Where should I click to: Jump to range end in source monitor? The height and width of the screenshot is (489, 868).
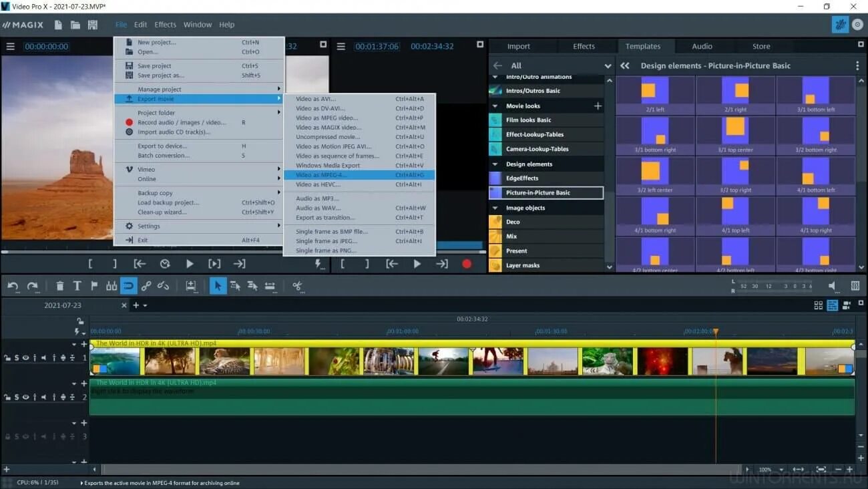pos(239,264)
